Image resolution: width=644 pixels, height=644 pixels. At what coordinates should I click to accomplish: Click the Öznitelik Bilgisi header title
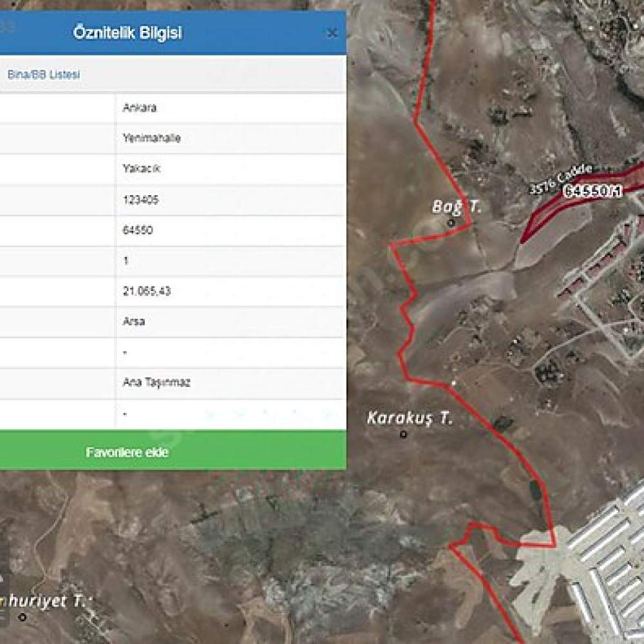(128, 33)
